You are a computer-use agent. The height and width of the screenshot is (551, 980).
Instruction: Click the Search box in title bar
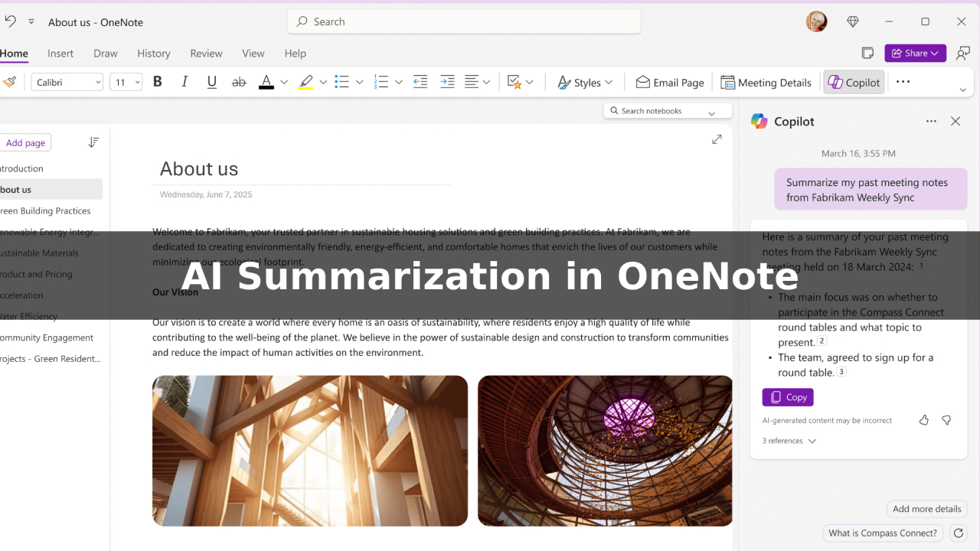click(464, 21)
